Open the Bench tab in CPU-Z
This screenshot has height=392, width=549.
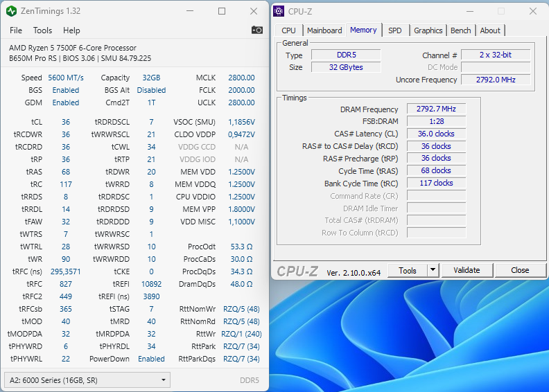click(x=461, y=30)
